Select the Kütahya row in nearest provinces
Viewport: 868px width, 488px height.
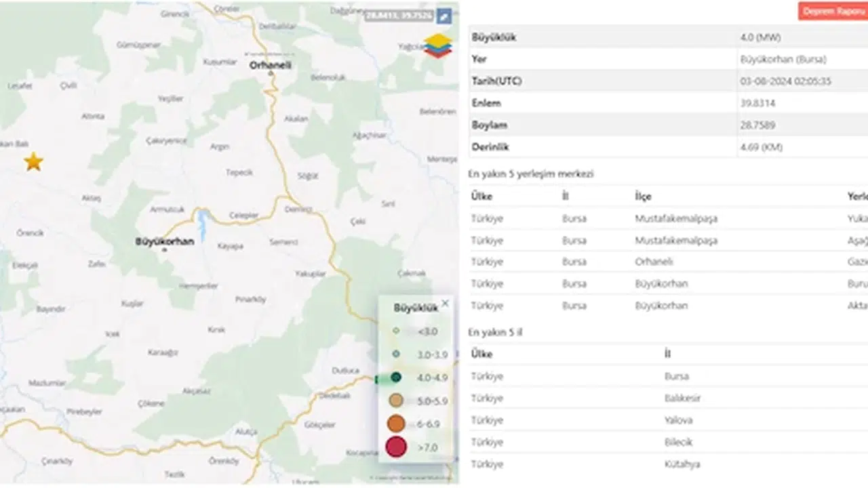(682, 464)
